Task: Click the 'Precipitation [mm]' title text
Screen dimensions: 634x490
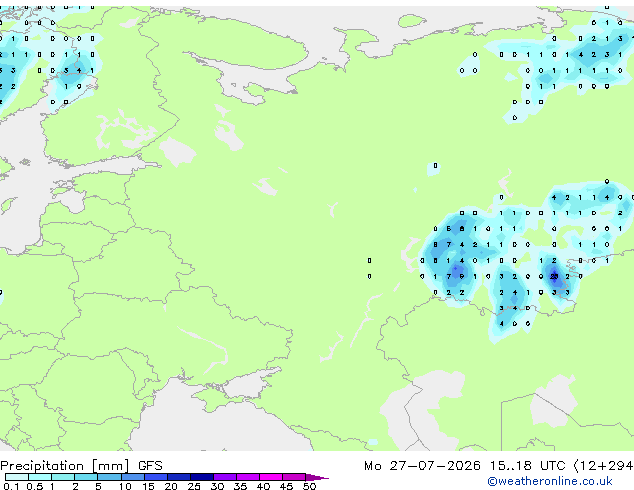Action: 65,466
